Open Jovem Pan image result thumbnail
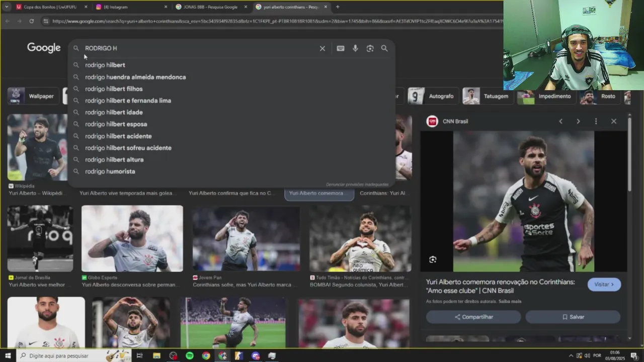Image resolution: width=644 pixels, height=362 pixels. (x=246, y=238)
